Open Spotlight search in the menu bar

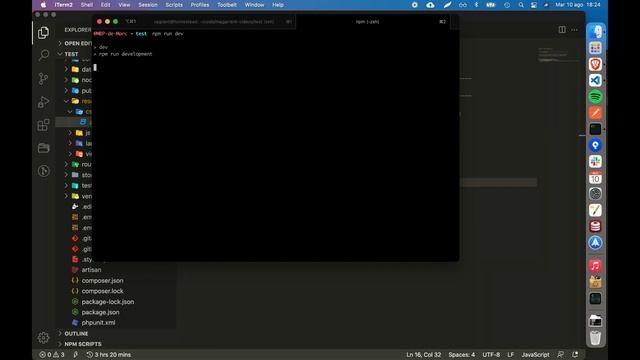pyautogui.click(x=521, y=5)
